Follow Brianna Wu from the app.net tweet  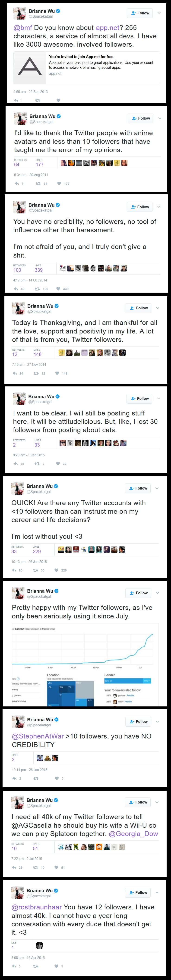pos(140,13)
